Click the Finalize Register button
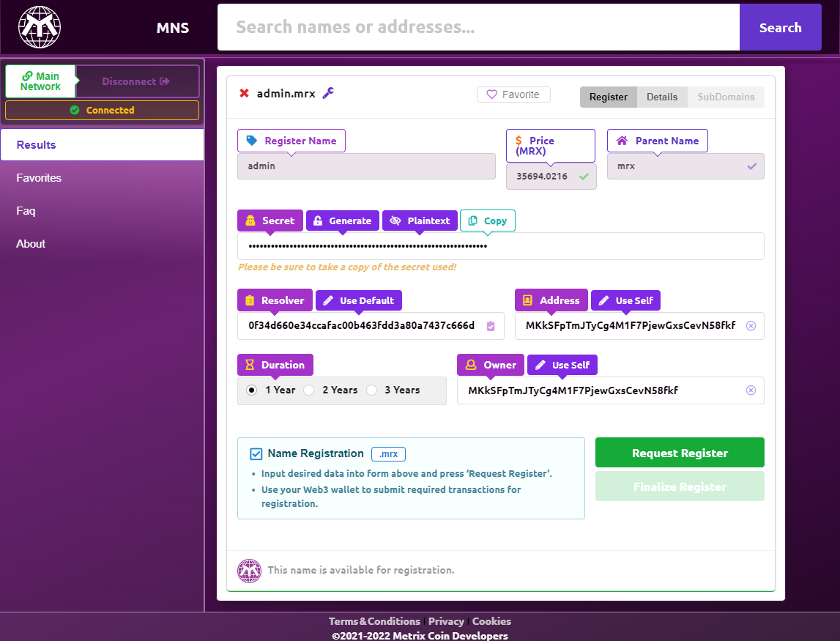 pos(680,486)
